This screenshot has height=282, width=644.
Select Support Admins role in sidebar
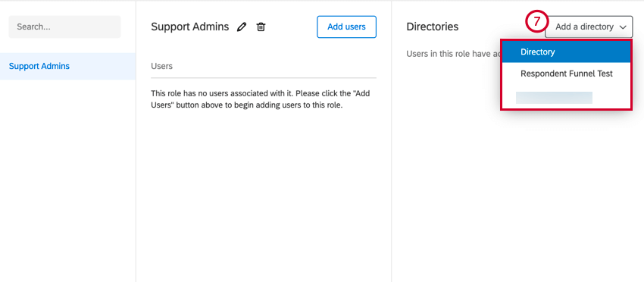pos(67,66)
